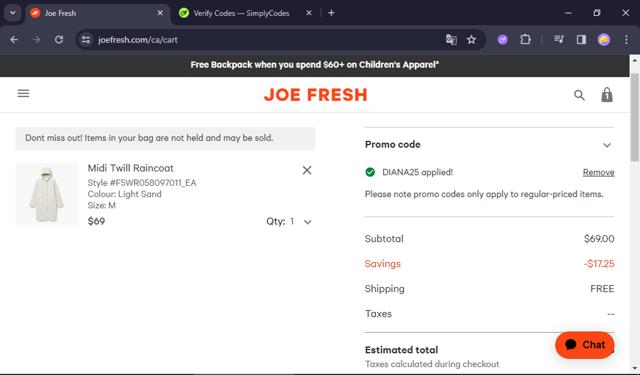Image resolution: width=640 pixels, height=375 pixels.
Task: Click the Subtotal $69.00 amount
Action: point(599,239)
